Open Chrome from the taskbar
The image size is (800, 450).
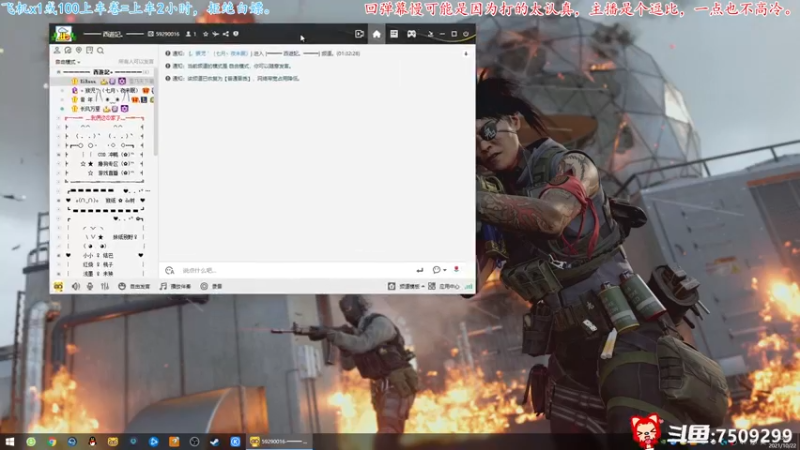click(x=52, y=441)
